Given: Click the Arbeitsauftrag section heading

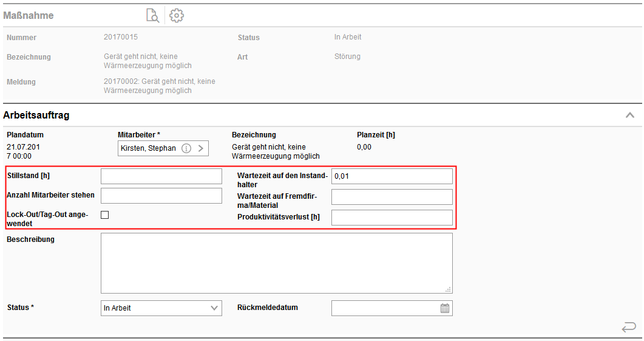Looking at the screenshot, I should click(36, 115).
